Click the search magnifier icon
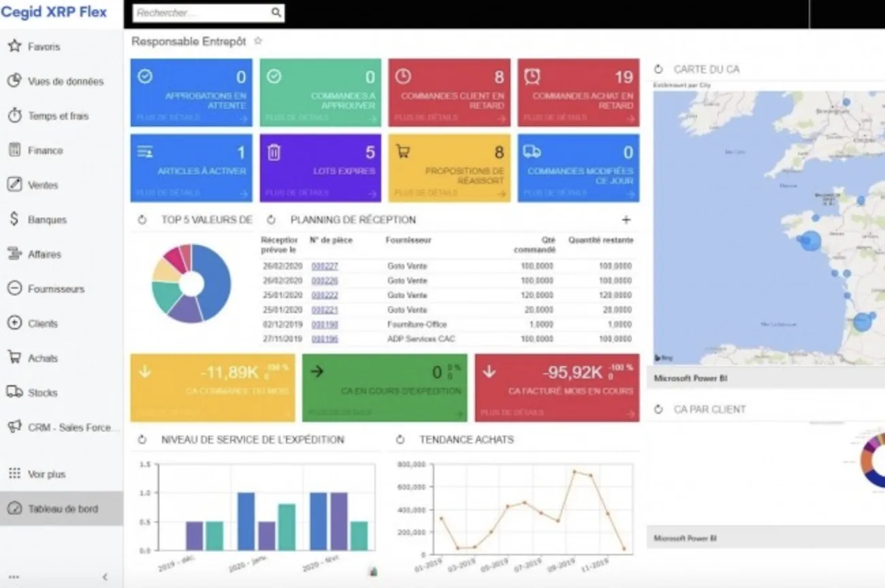Screen dimensions: 885x588 pos(276,12)
